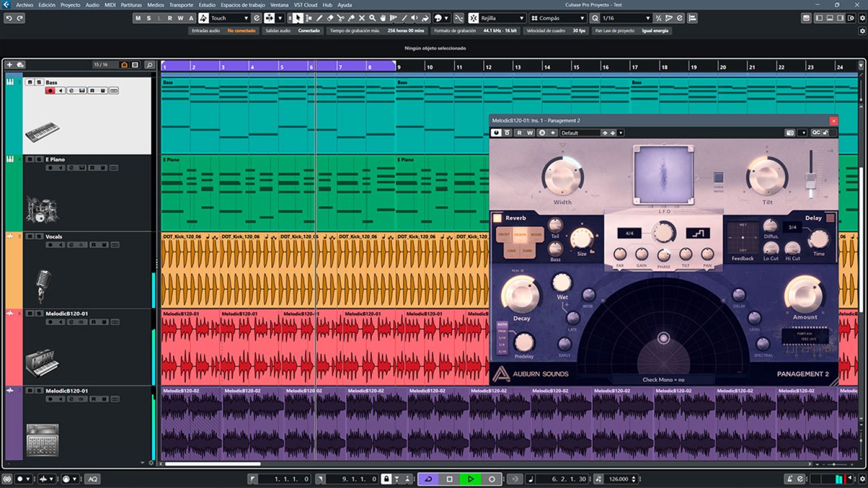Toggle global Read R automation button
This screenshot has width=868, height=488.
coord(170,18)
